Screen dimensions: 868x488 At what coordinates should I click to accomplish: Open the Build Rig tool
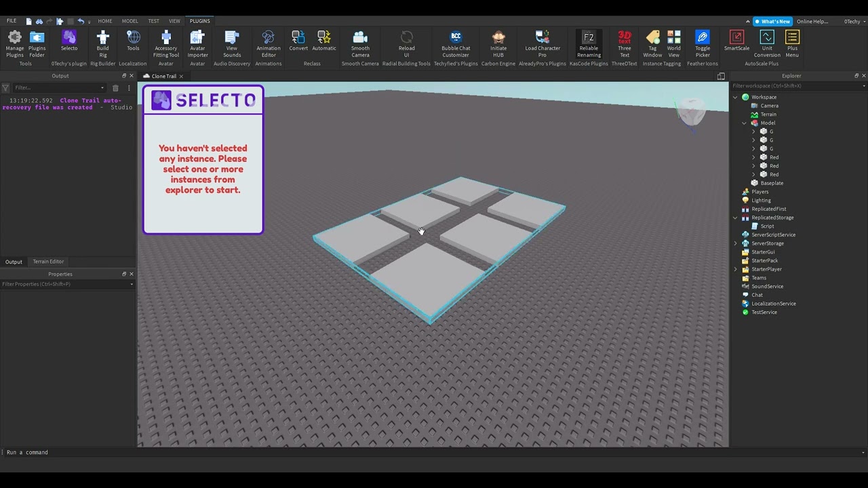pos(102,41)
